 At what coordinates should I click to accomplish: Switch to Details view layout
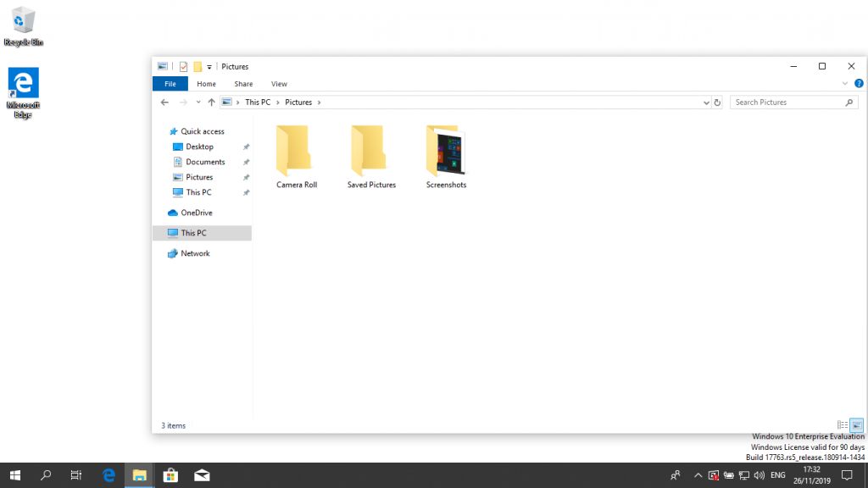point(842,425)
